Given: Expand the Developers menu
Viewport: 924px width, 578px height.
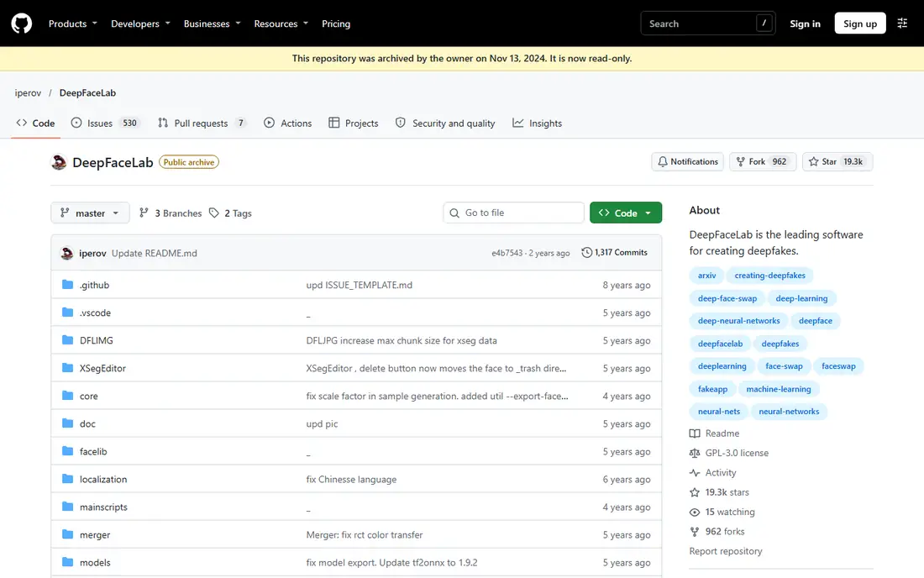Looking at the screenshot, I should click(x=140, y=24).
